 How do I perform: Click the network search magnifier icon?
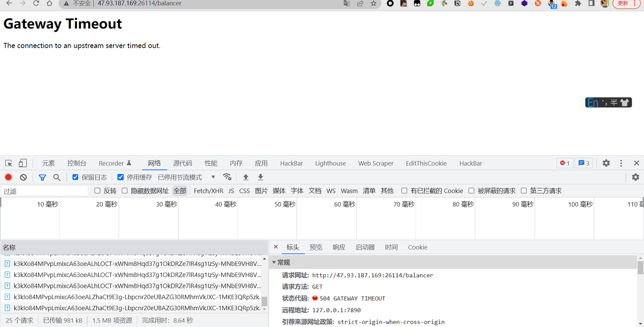[57, 177]
